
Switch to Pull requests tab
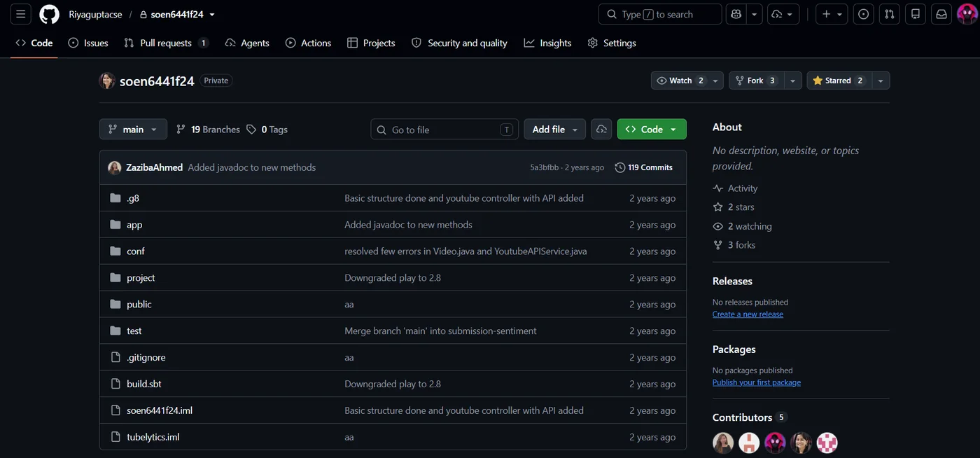166,43
